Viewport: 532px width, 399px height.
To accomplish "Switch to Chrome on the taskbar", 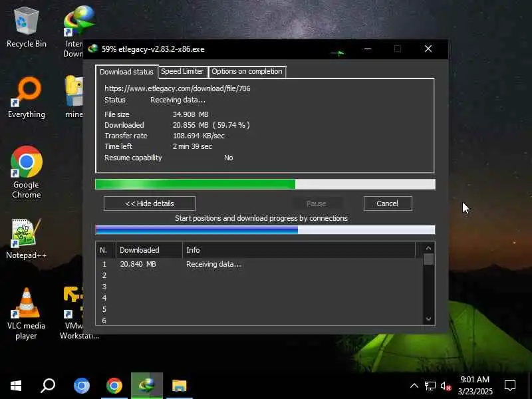I will pos(114,386).
